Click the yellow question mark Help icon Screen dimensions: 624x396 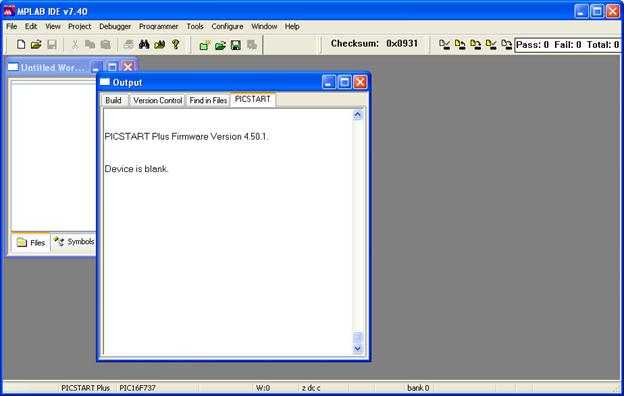[176, 44]
